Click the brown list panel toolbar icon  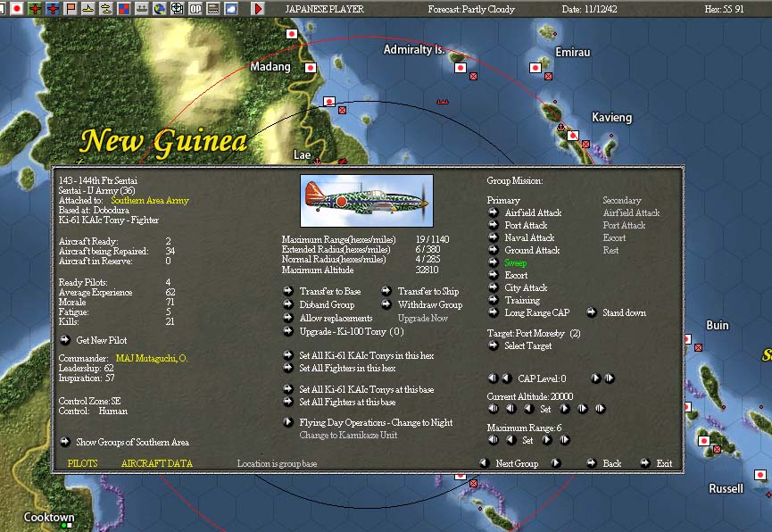tap(213, 8)
